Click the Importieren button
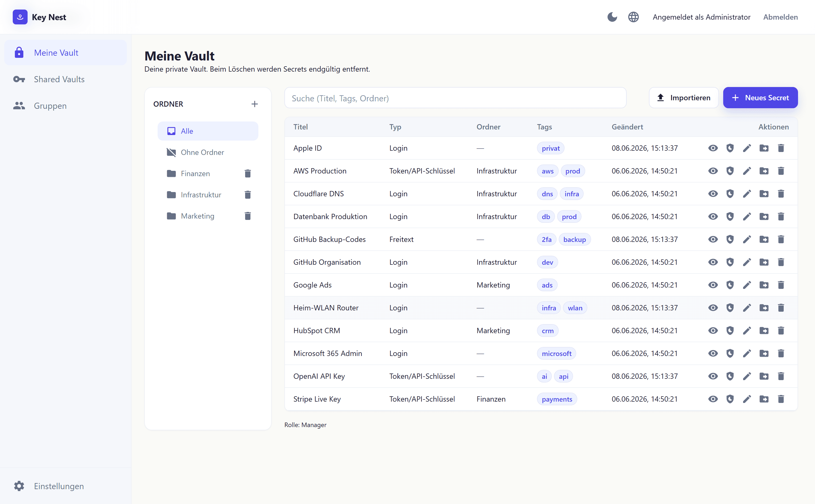This screenshot has height=504, width=815. (x=683, y=98)
